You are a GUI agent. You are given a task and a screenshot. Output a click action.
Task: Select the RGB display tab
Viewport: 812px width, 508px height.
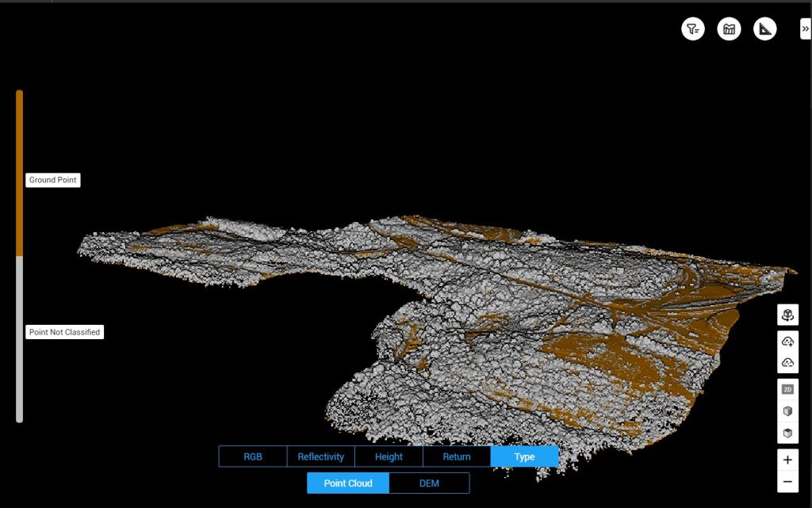point(253,456)
